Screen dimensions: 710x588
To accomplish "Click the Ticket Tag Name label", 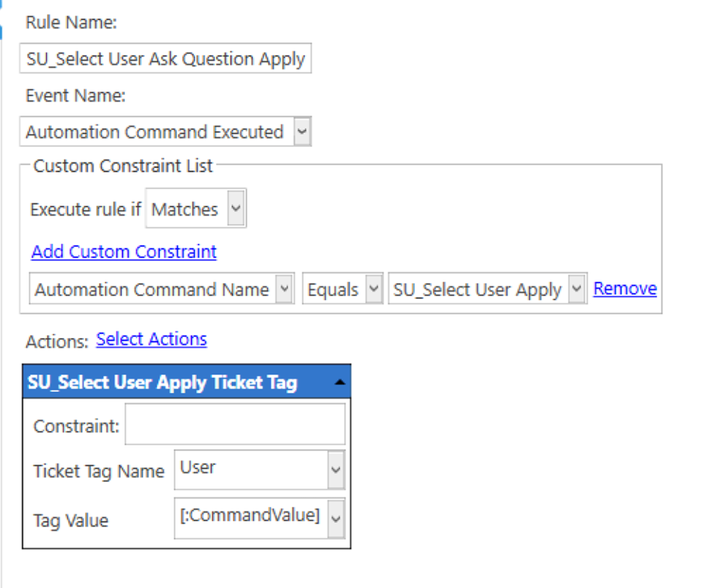I will [99, 471].
